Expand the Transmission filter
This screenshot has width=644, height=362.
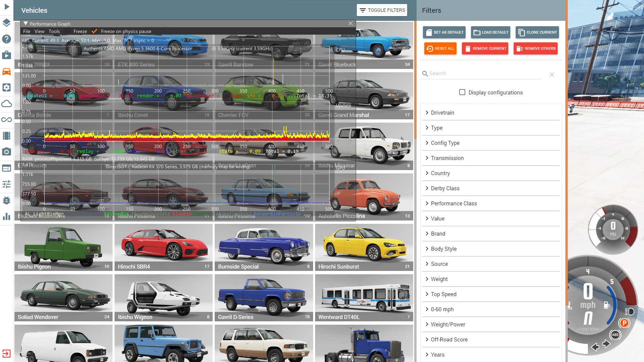pyautogui.click(x=491, y=158)
